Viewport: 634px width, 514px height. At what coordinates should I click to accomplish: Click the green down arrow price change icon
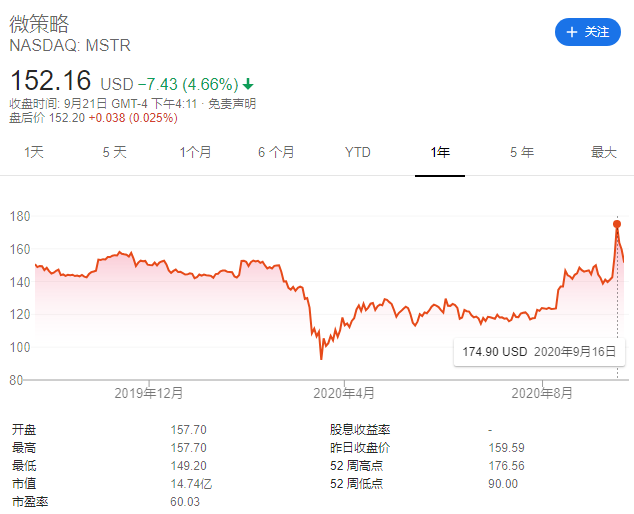(248, 84)
